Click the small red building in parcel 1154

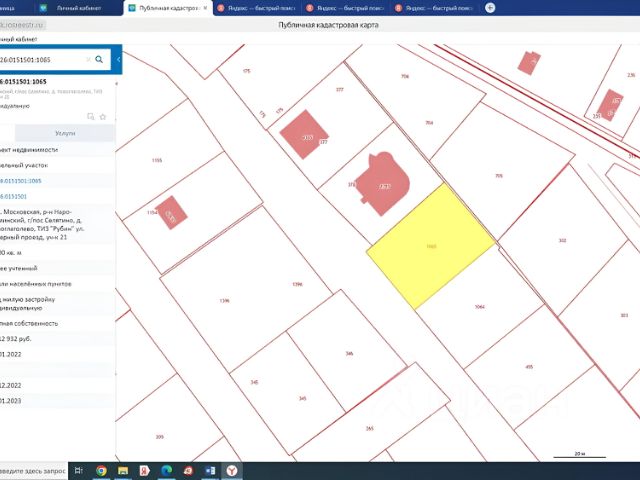171,212
